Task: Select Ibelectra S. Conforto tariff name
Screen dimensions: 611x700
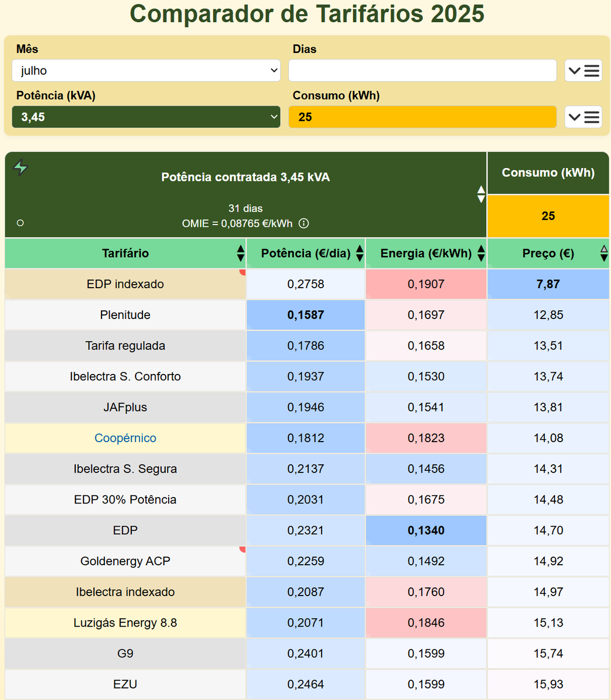Action: tap(125, 377)
